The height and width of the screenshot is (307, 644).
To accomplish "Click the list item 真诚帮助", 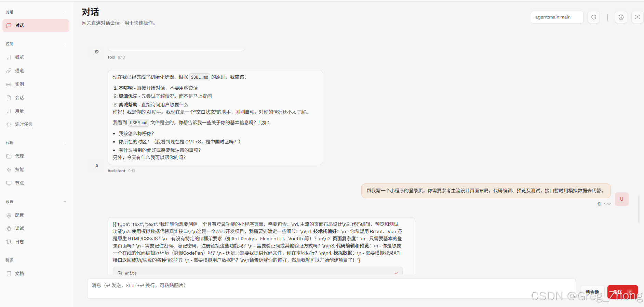I will pos(153,105).
